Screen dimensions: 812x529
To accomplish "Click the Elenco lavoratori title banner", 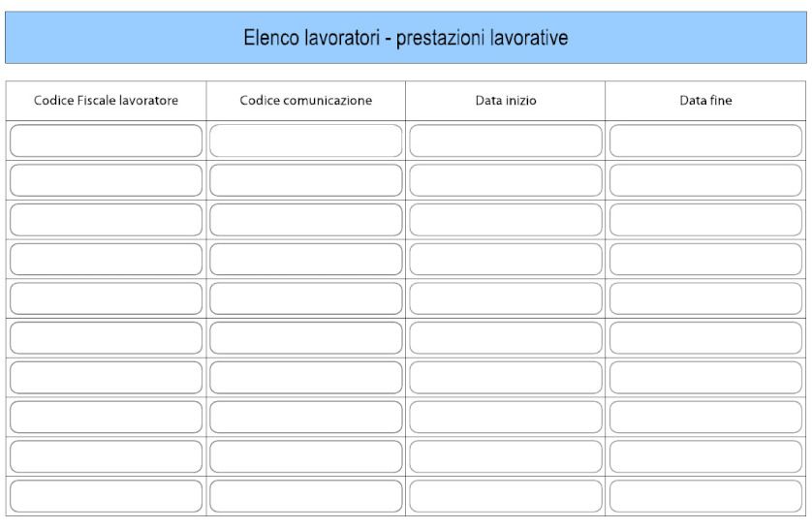I will pos(406,38).
